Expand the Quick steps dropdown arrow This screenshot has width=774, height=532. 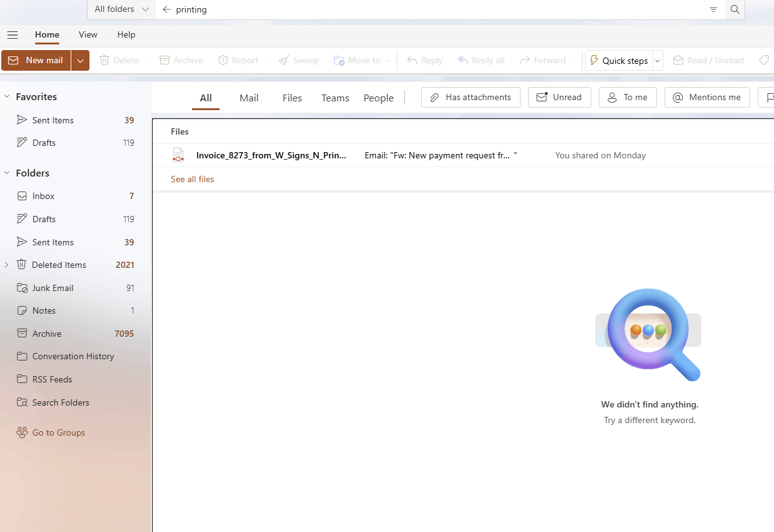(x=658, y=61)
